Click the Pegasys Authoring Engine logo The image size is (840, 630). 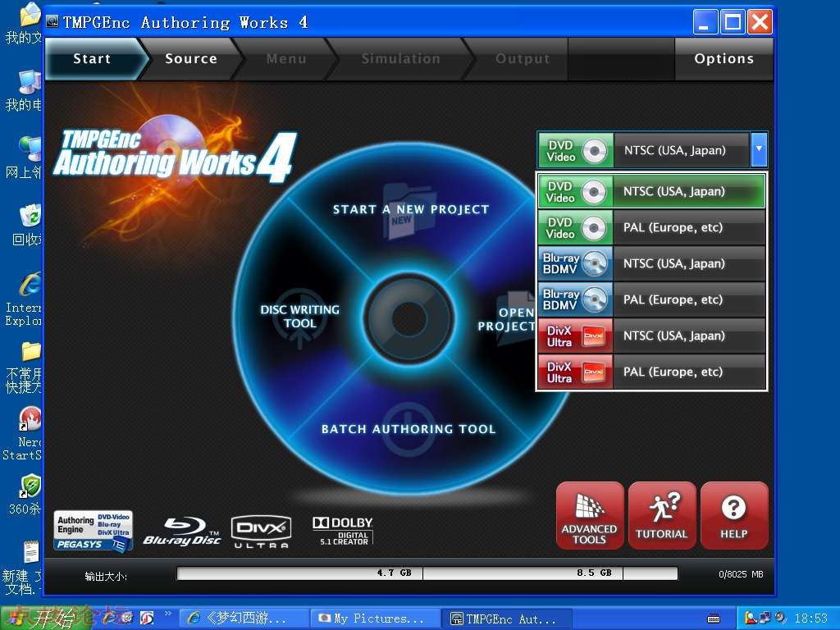pos(93,531)
